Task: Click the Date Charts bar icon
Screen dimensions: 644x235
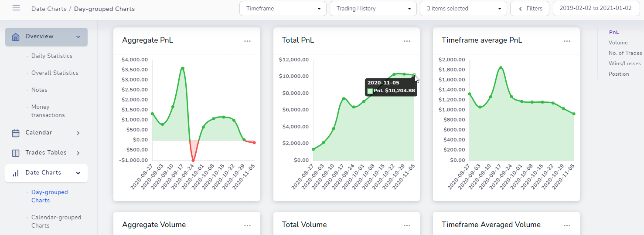Action: [x=16, y=173]
